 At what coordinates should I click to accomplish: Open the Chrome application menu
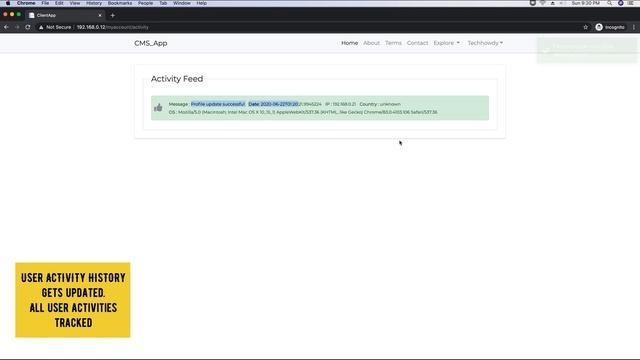pyautogui.click(x=26, y=3)
